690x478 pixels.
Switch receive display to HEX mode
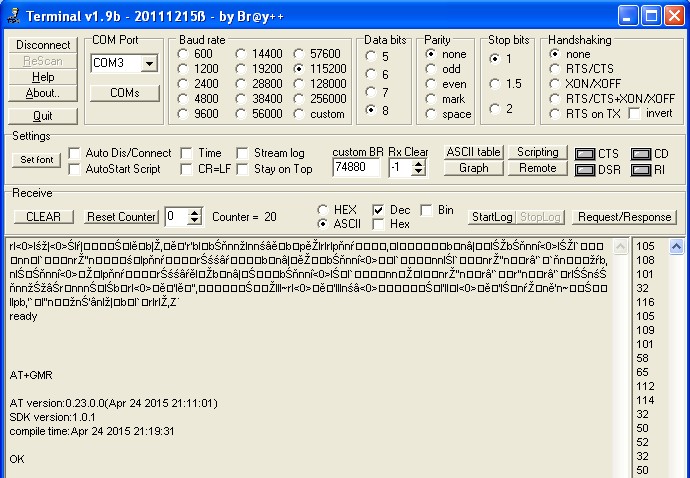tap(322, 210)
